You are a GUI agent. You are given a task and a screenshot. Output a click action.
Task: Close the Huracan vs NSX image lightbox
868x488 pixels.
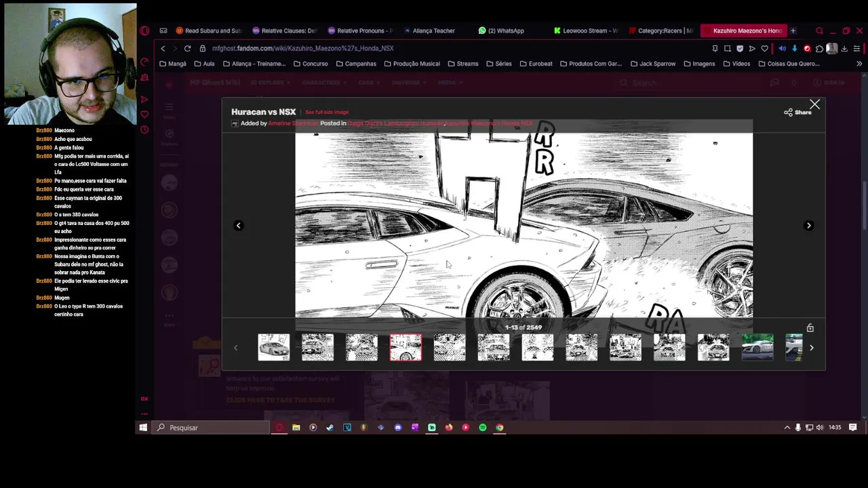814,104
